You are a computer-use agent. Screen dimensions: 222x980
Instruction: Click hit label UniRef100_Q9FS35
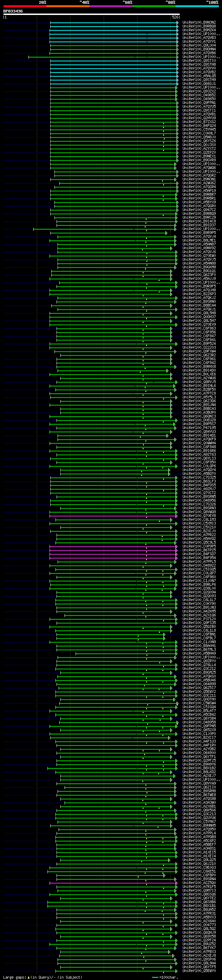pos(199,623)
